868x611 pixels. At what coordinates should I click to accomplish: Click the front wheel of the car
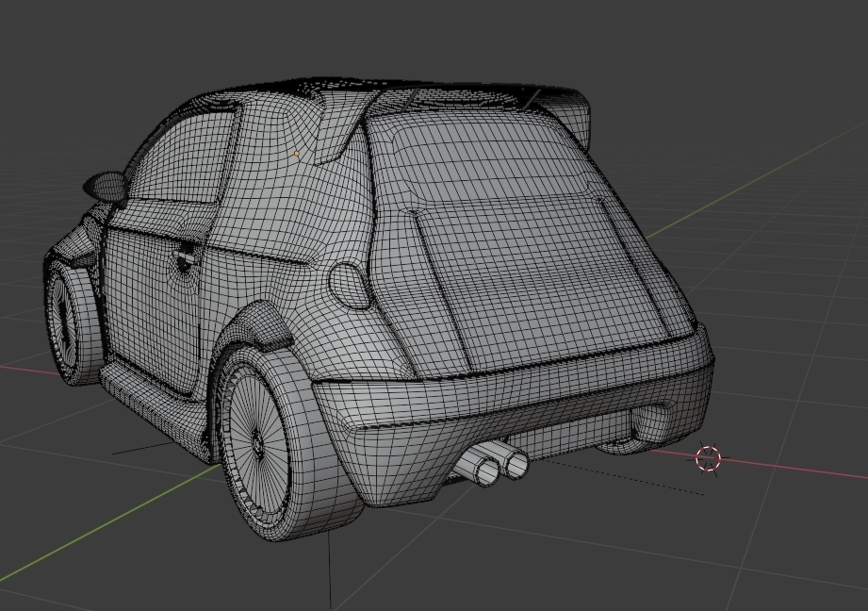point(72,323)
